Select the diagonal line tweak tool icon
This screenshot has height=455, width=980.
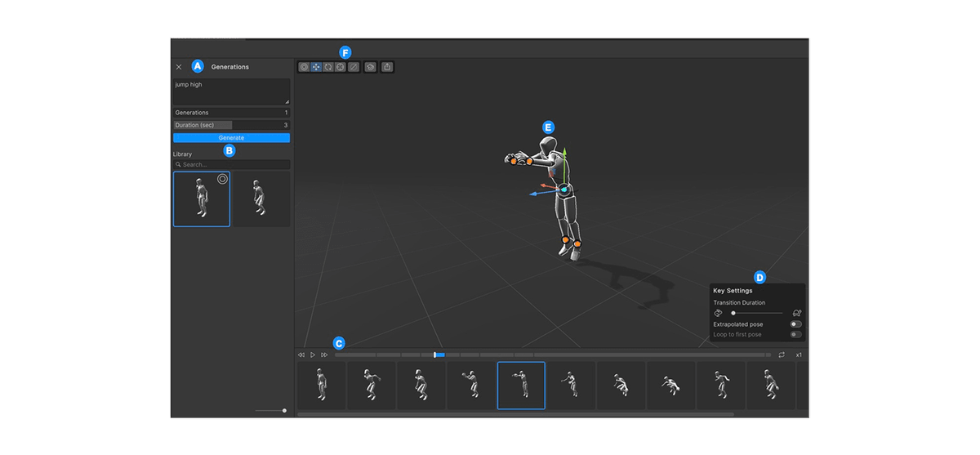coord(353,67)
